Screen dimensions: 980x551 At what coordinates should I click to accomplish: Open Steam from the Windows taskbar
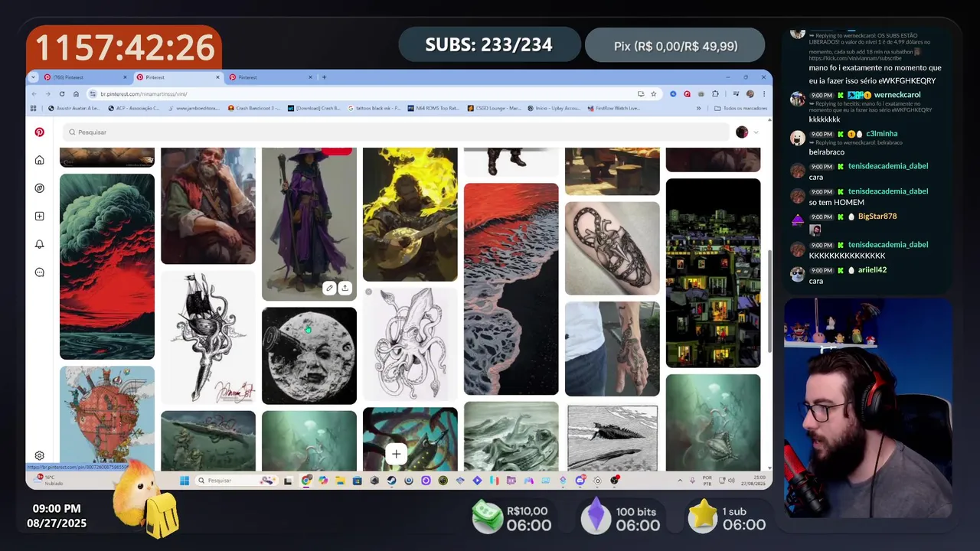coord(391,481)
